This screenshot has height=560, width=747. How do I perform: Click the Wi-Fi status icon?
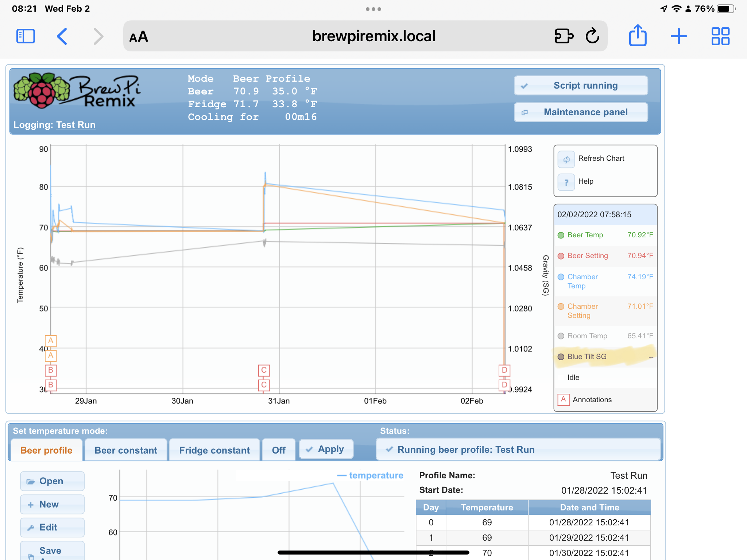677,9
